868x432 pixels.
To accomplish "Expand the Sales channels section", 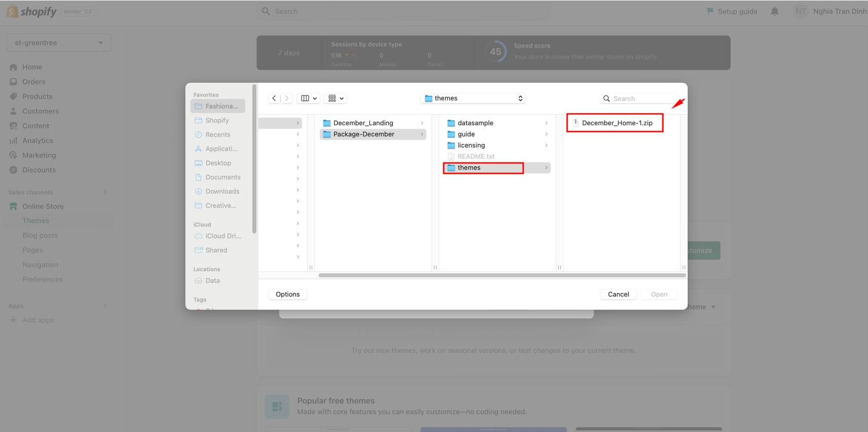I will [105, 192].
